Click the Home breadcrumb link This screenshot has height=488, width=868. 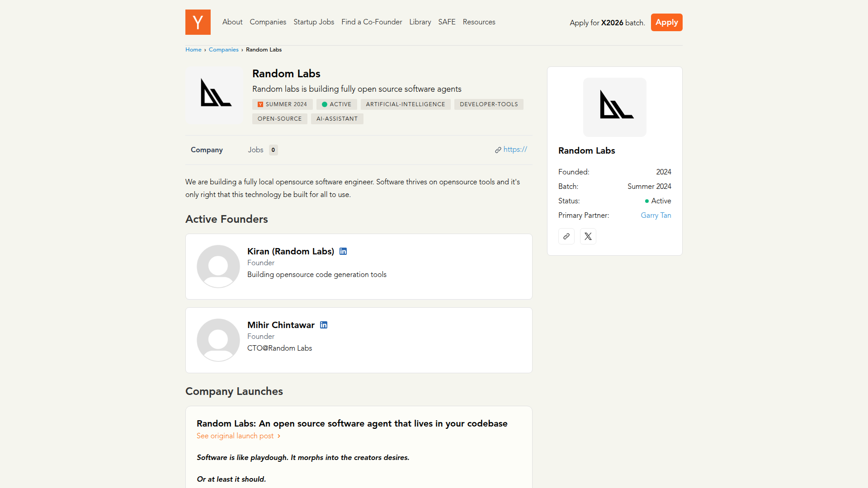coord(193,50)
